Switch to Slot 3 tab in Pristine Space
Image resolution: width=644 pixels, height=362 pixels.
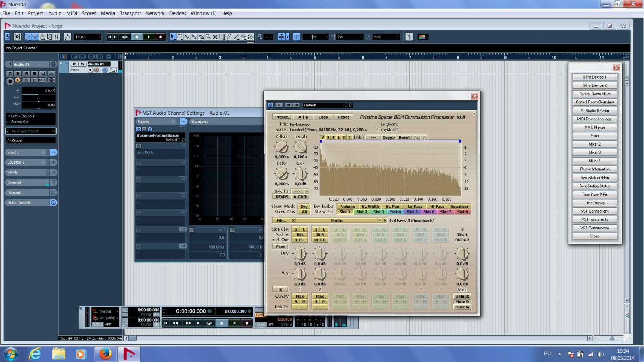pyautogui.click(x=378, y=212)
